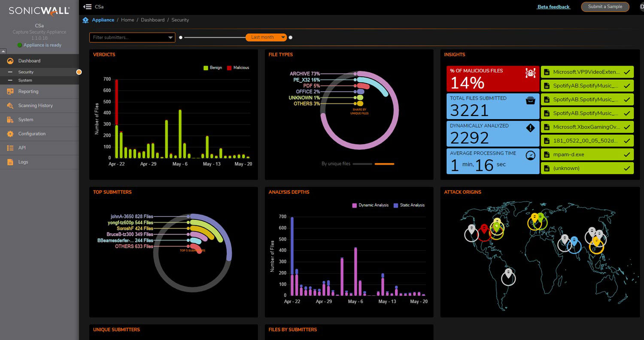This screenshot has height=340, width=644.
Task: Click the Submit a Sample button
Action: point(605,6)
